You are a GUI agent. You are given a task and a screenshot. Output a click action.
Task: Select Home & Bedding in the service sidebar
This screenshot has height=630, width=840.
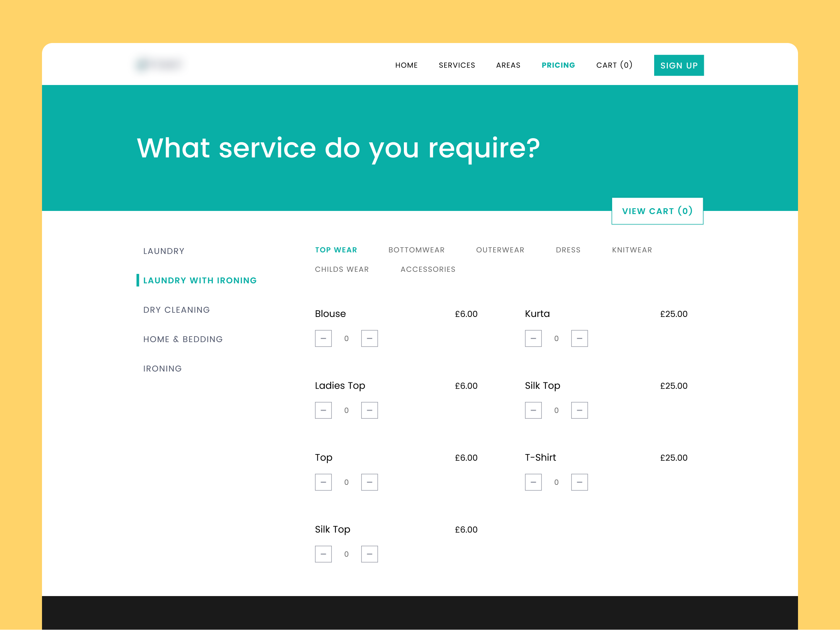183,339
